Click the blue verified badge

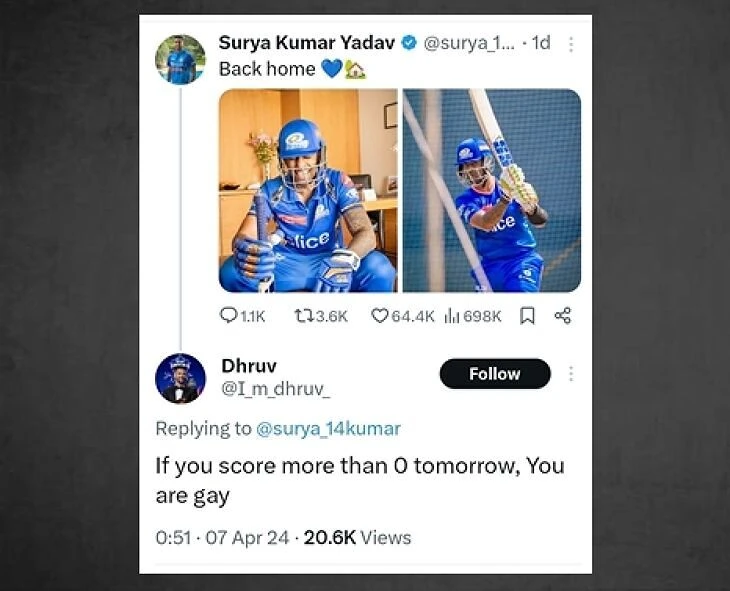410,43
